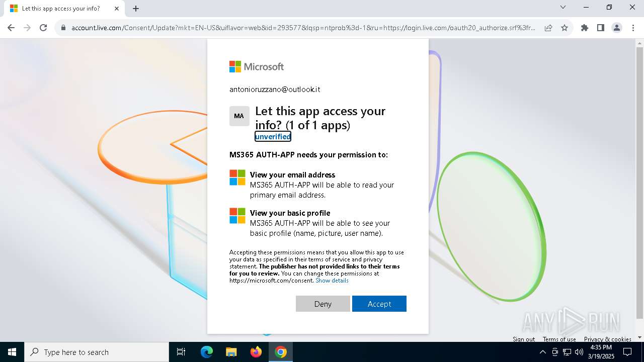Open the tab search chevron
The image size is (644, 362).
pos(563,8)
